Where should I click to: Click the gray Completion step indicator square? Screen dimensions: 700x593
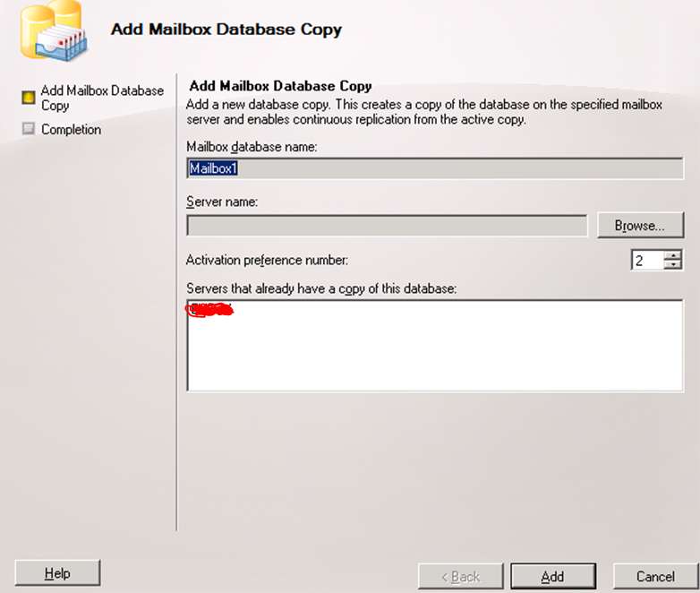tap(28, 130)
